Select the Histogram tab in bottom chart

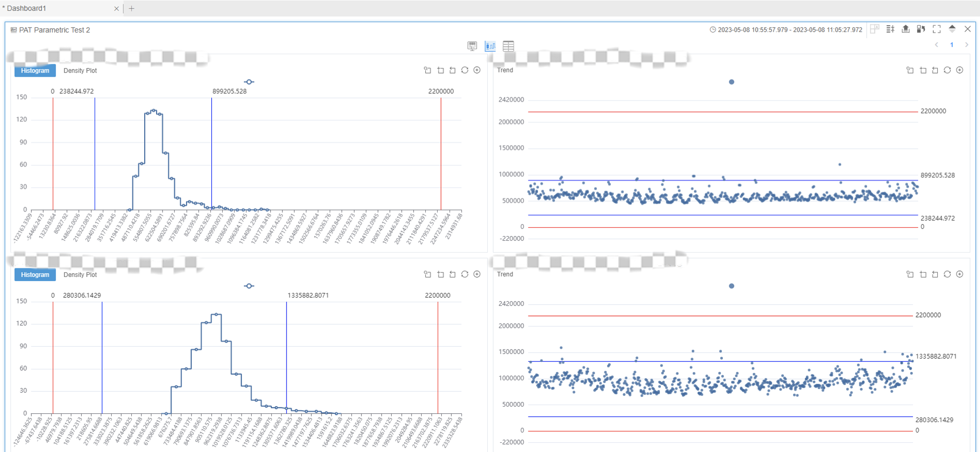click(x=35, y=275)
